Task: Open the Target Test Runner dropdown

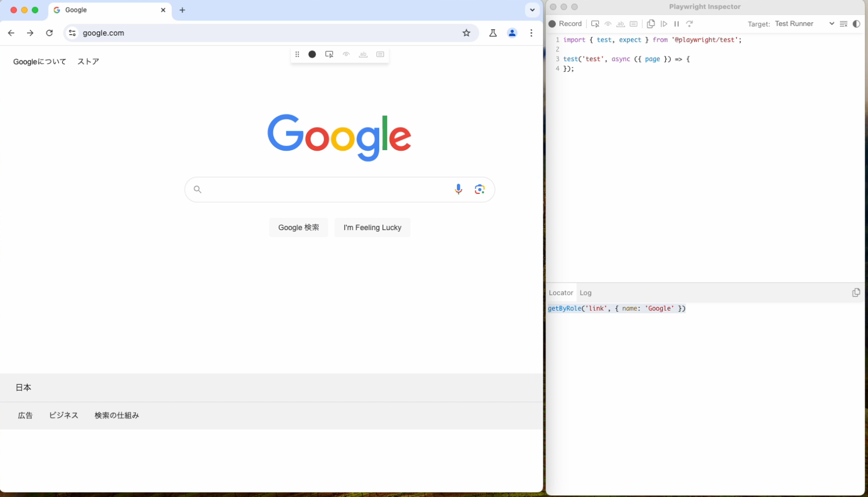Action: 804,24
